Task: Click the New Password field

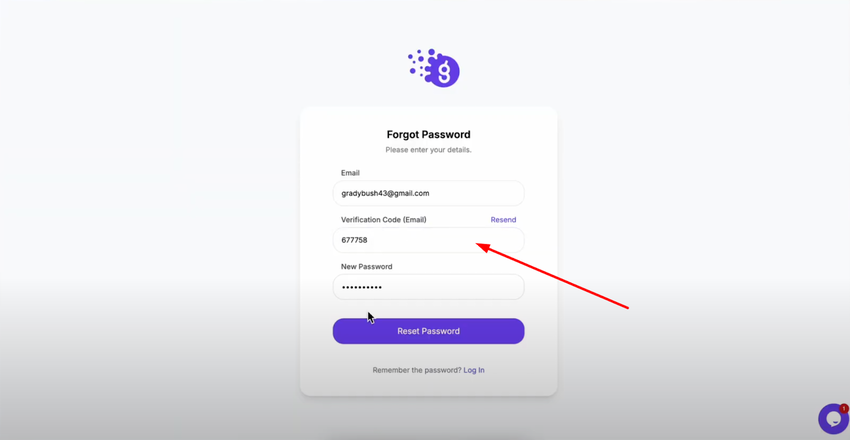Action: tap(428, 287)
